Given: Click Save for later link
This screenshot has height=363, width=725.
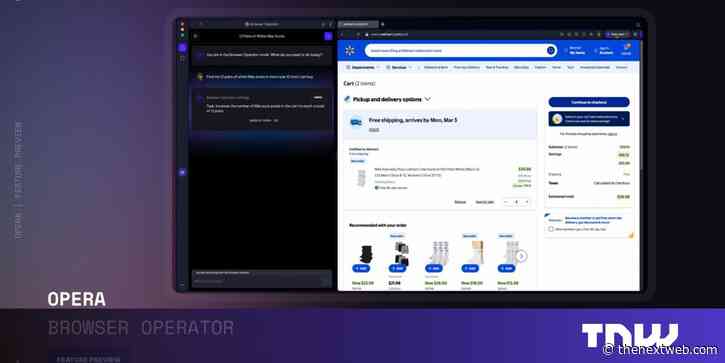Looking at the screenshot, I should coord(485,202).
